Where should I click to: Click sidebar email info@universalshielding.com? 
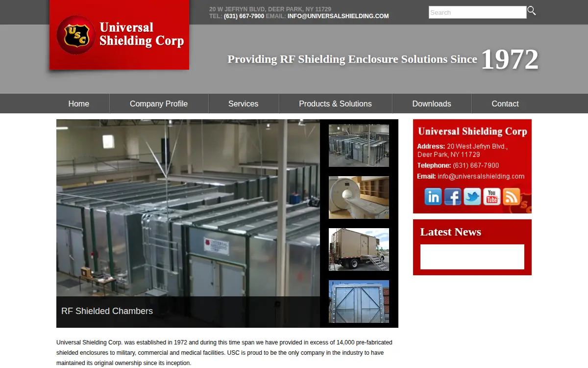coord(481,177)
